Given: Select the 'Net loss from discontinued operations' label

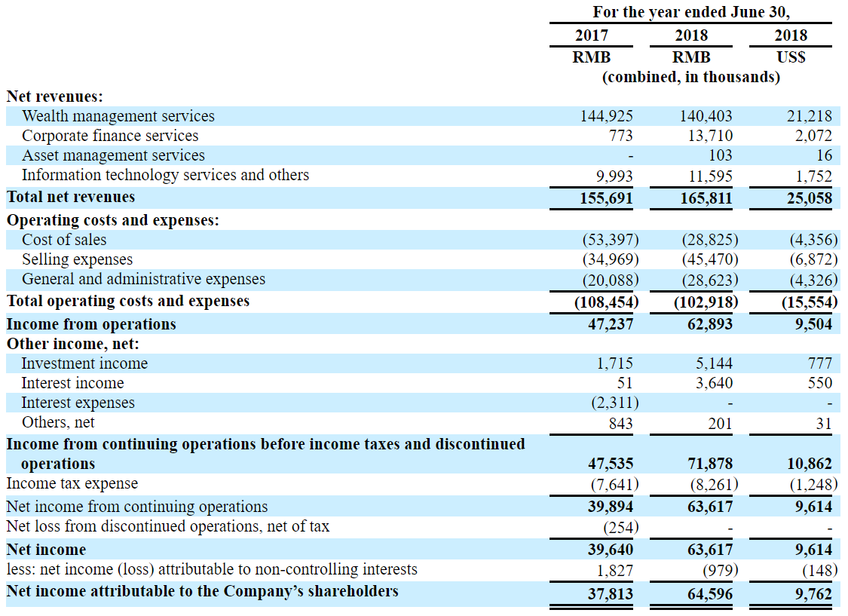Looking at the screenshot, I should tap(167, 526).
